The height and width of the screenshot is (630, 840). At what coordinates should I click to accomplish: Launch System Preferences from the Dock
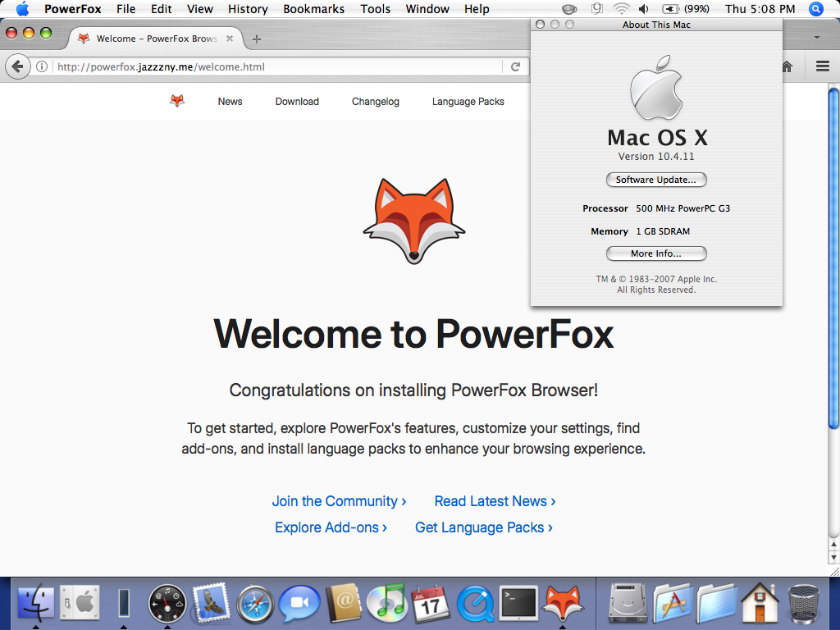80,603
